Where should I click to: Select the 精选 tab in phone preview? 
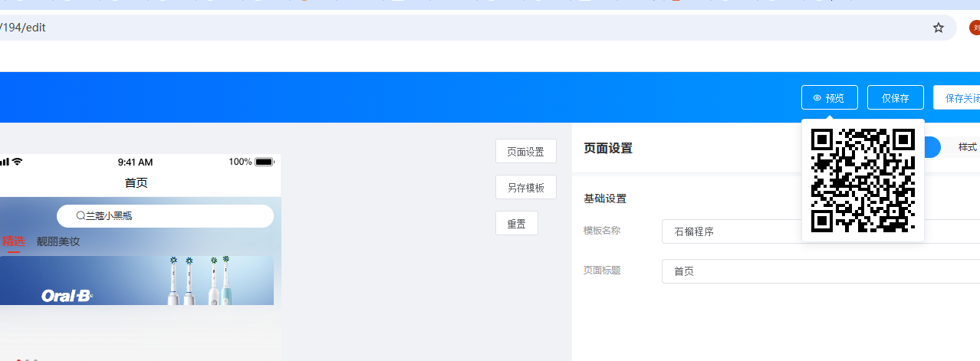(14, 241)
